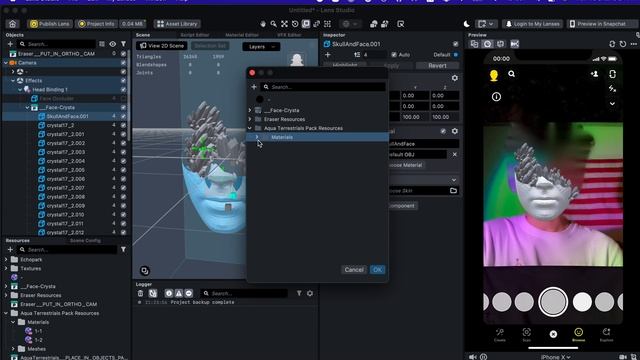
Task: Filter the Resources panel list
Action: (x=123, y=249)
